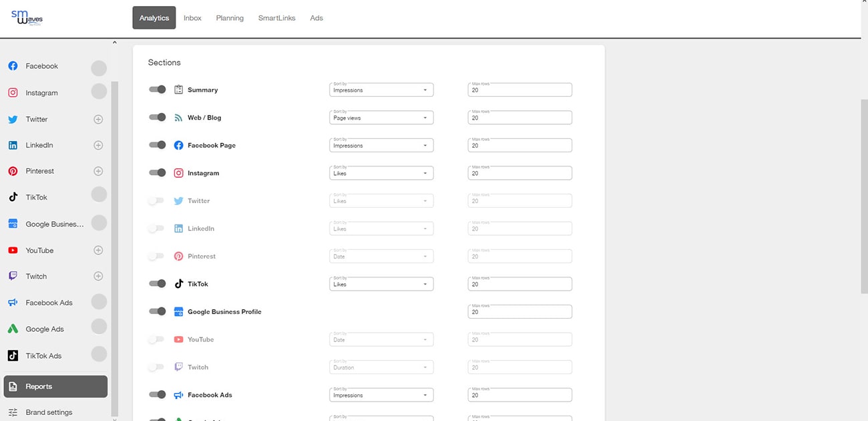Screen dimensions: 868x421
Task: Go to the SmartLinks tab
Action: point(276,18)
